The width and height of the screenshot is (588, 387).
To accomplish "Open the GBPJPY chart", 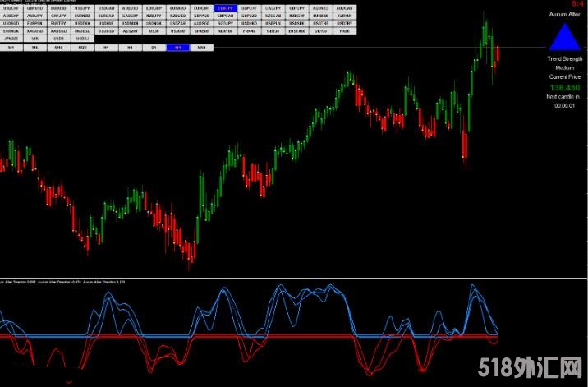I will [x=296, y=8].
